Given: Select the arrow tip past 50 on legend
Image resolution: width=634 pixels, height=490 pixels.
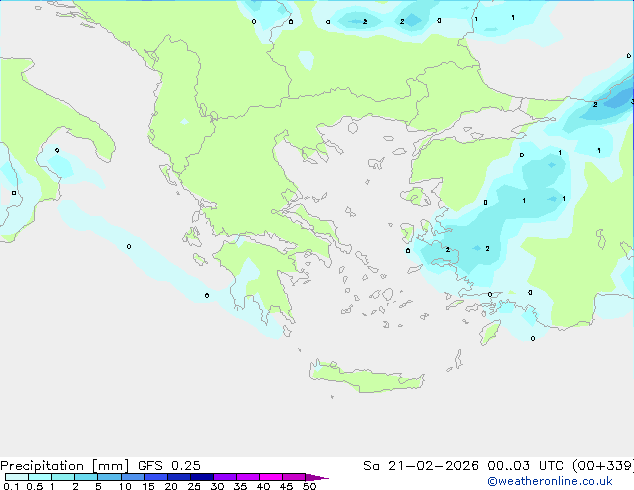Looking at the screenshot, I should pyautogui.click(x=317, y=477).
